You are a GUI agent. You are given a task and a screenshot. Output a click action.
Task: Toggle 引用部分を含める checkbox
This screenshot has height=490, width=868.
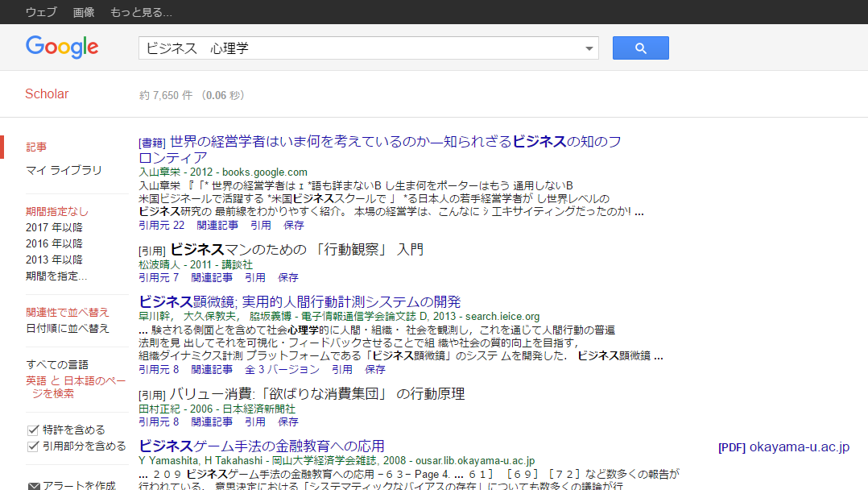[x=33, y=446]
